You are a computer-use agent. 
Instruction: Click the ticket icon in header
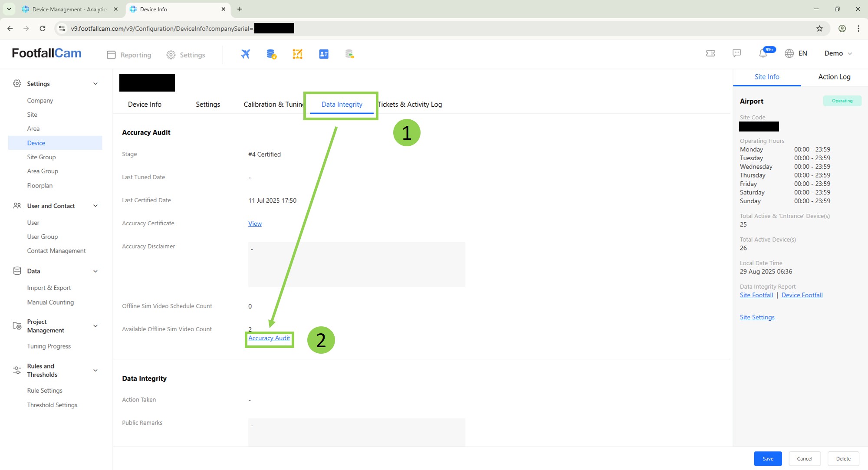[710, 53]
